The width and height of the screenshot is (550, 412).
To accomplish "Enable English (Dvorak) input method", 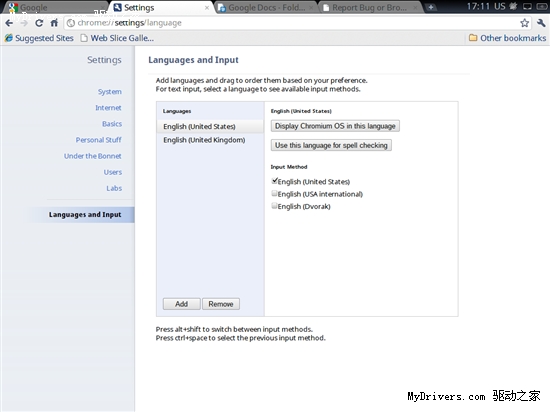I will coord(274,206).
